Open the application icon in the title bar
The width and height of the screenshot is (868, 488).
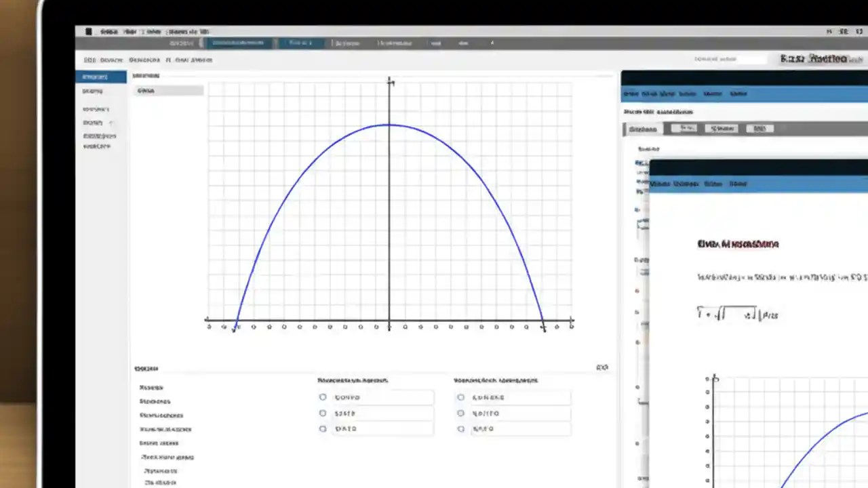pyautogui.click(x=89, y=31)
